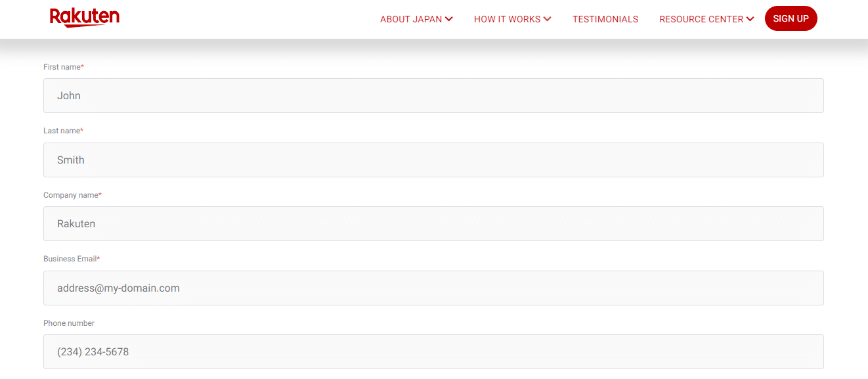
Task: Click the red SIGN UP button
Action: (791, 18)
